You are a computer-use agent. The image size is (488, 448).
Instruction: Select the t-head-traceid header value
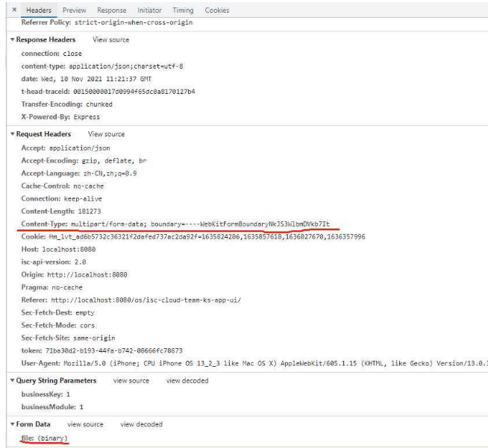tap(134, 92)
